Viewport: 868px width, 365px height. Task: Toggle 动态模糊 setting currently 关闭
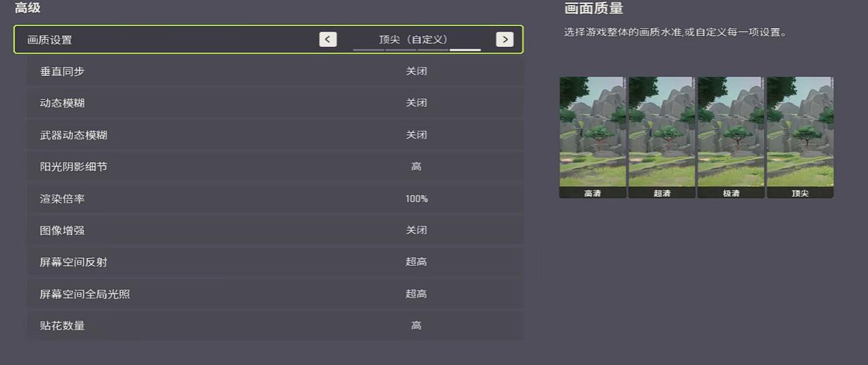(x=416, y=103)
